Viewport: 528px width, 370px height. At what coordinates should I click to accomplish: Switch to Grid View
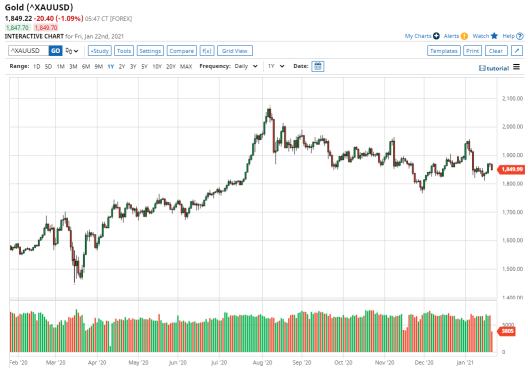pyautogui.click(x=235, y=51)
